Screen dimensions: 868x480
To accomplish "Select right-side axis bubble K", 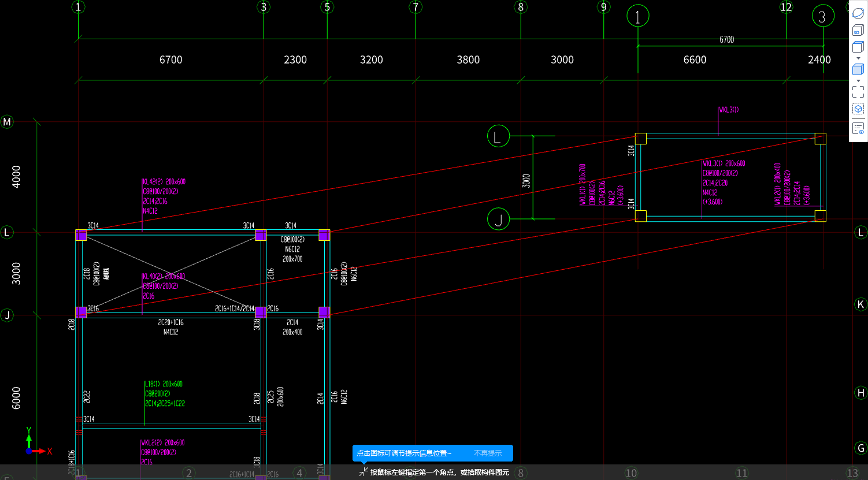I will click(861, 304).
